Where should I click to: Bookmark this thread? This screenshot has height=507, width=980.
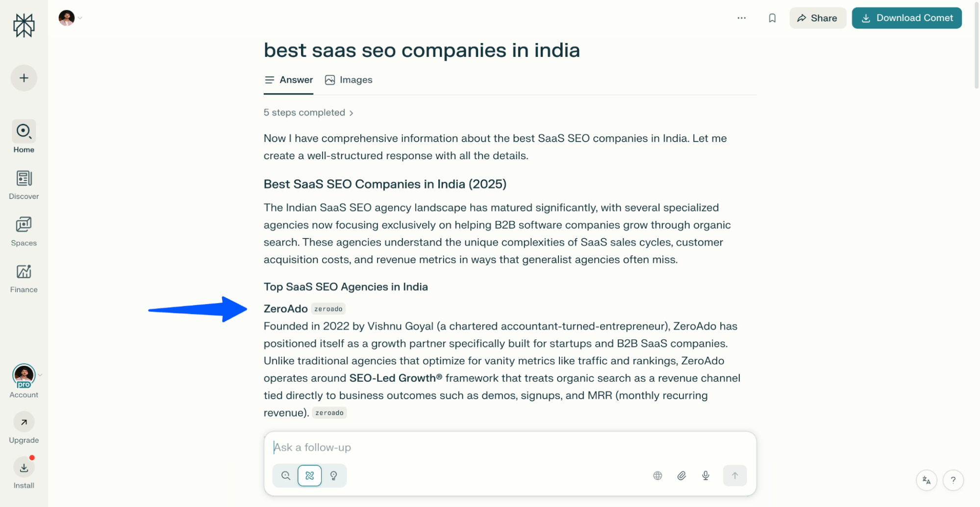coord(772,18)
